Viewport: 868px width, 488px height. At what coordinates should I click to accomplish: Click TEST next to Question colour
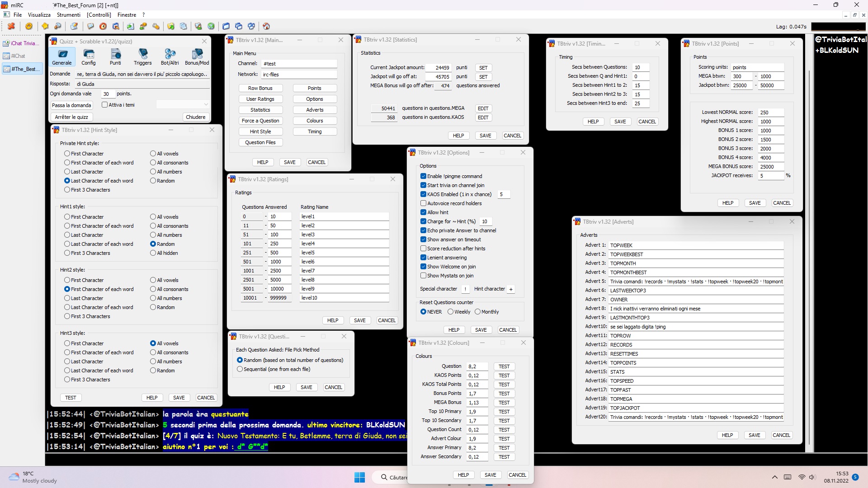tap(504, 366)
